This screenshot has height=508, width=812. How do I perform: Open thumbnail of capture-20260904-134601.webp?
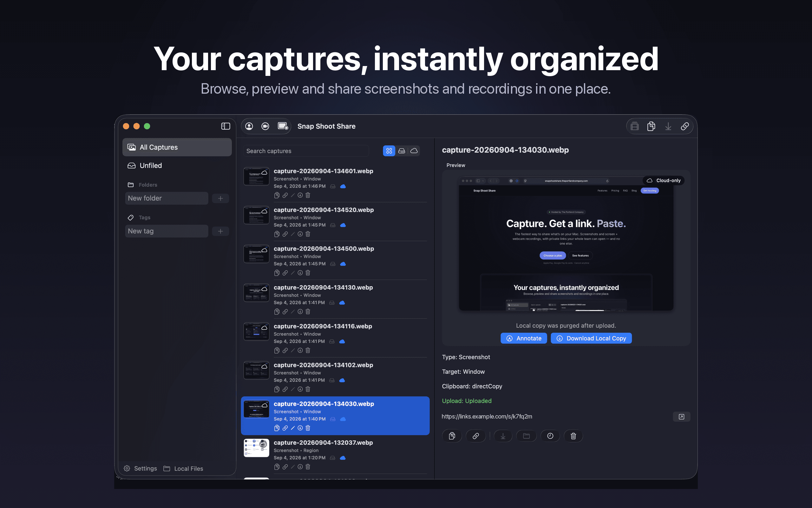[256, 177]
